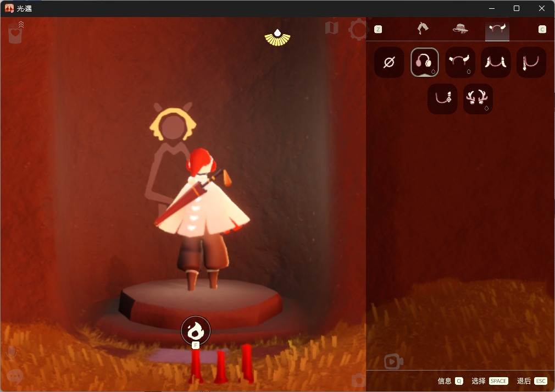The width and height of the screenshot is (555, 392).
Task: Click the 信息 Q info button
Action: point(450,381)
